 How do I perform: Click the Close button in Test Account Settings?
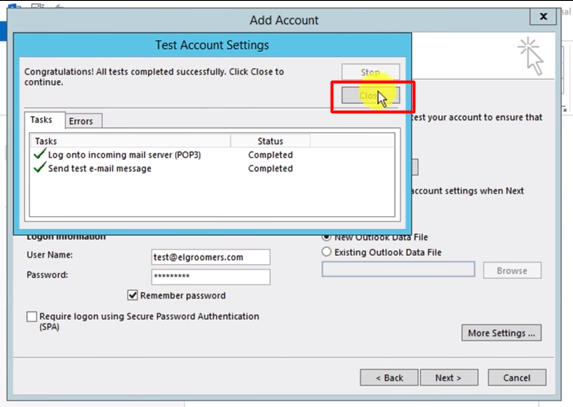[x=371, y=96]
